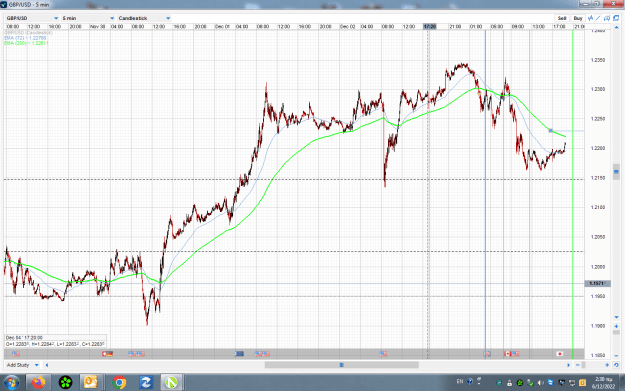
Task: Click the taskbar clock showing 6/12/2022
Action: (603, 383)
